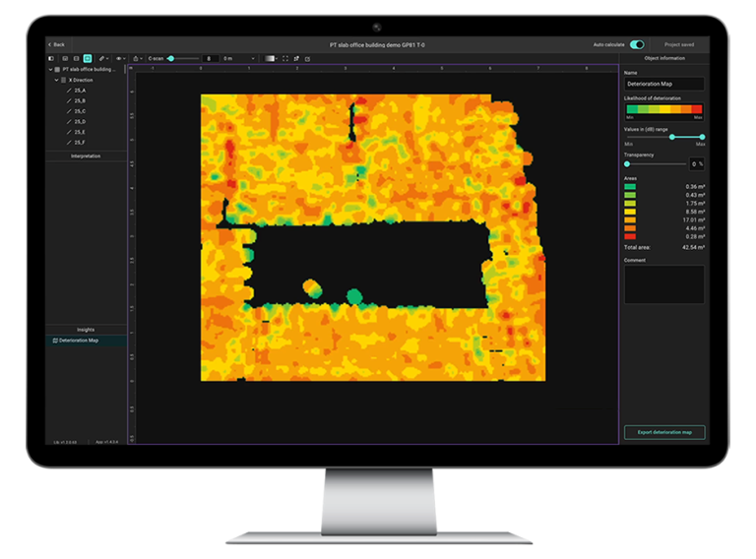
Task: Select scan line 25_D
Action: click(80, 121)
